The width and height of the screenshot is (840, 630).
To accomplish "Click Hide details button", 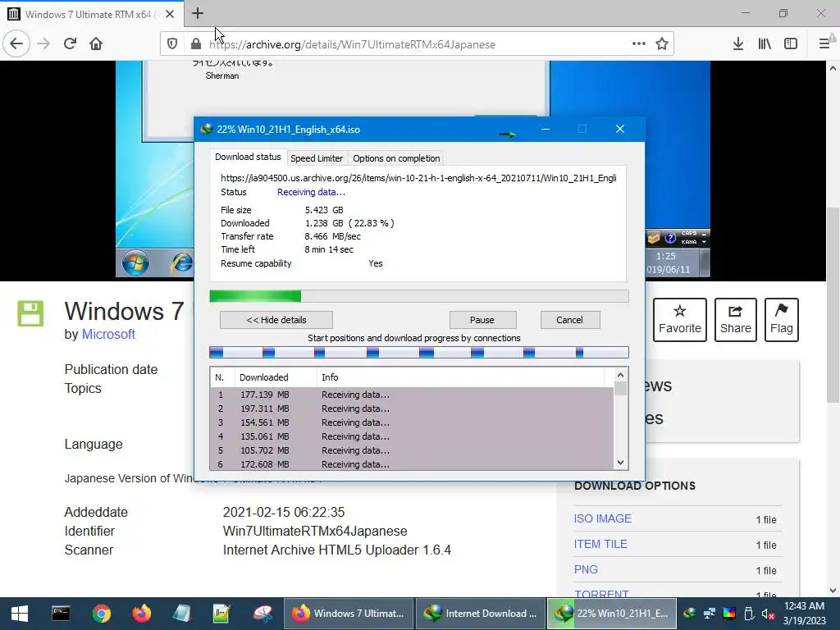I will (x=276, y=320).
